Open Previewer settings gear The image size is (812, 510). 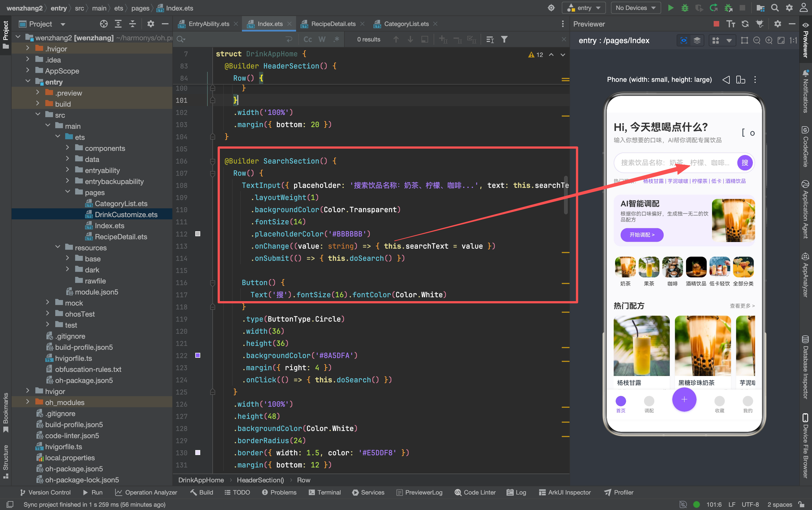pos(777,23)
